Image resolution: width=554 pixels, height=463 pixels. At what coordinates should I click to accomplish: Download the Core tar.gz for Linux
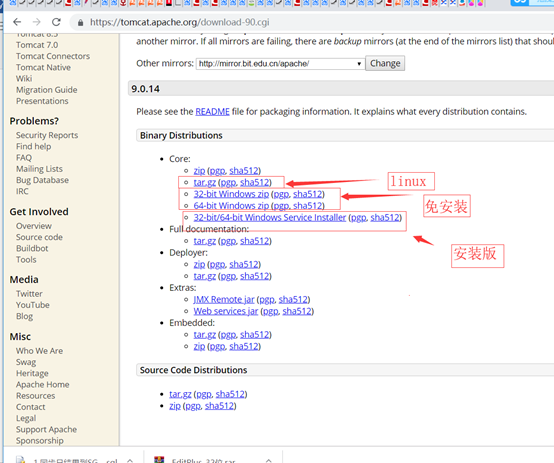pos(205,182)
